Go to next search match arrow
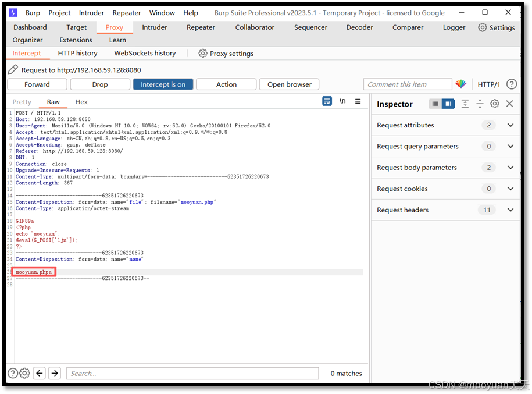532x394 pixels. (x=55, y=373)
